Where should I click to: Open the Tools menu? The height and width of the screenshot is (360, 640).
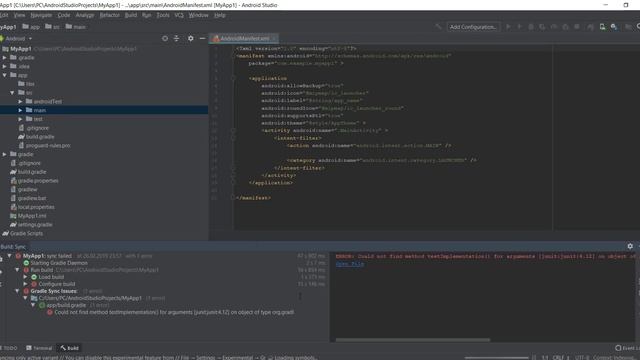tap(163, 15)
